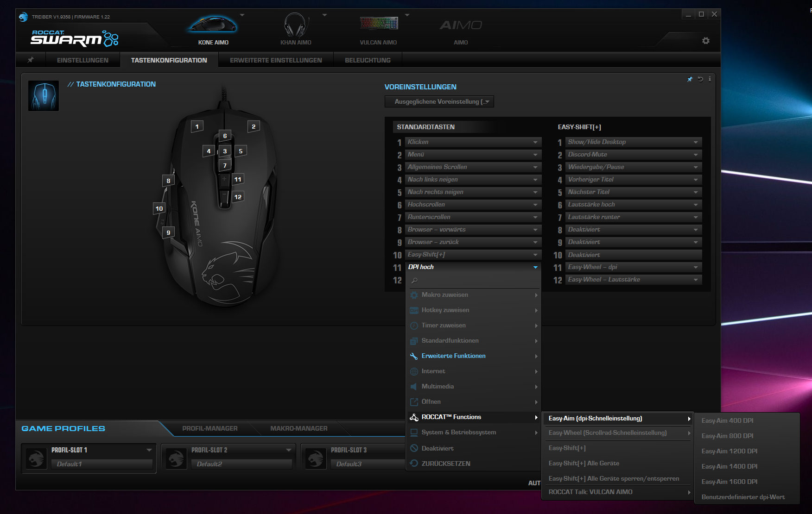Open System & Betriebssystem submenu
Image resolution: width=812 pixels, height=514 pixels.
(x=474, y=433)
